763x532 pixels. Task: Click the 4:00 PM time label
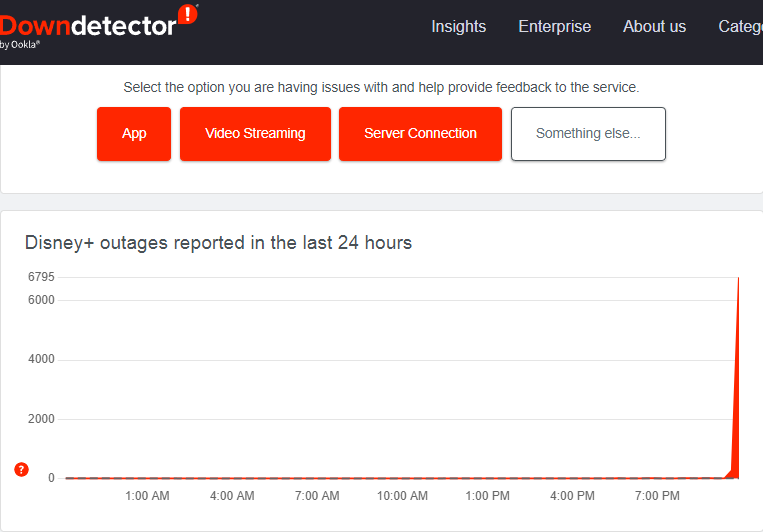click(x=572, y=496)
